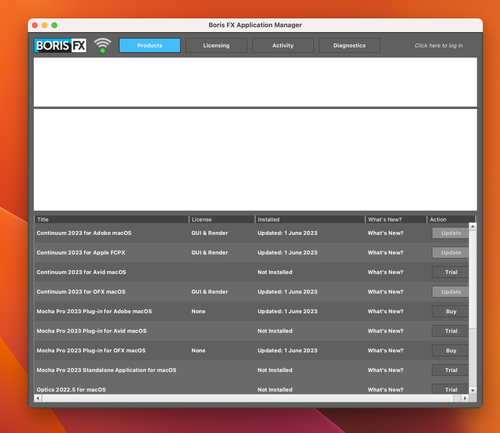Select 'Mocha Pro 2023 Standalone Application for macOS' title

tap(107, 370)
